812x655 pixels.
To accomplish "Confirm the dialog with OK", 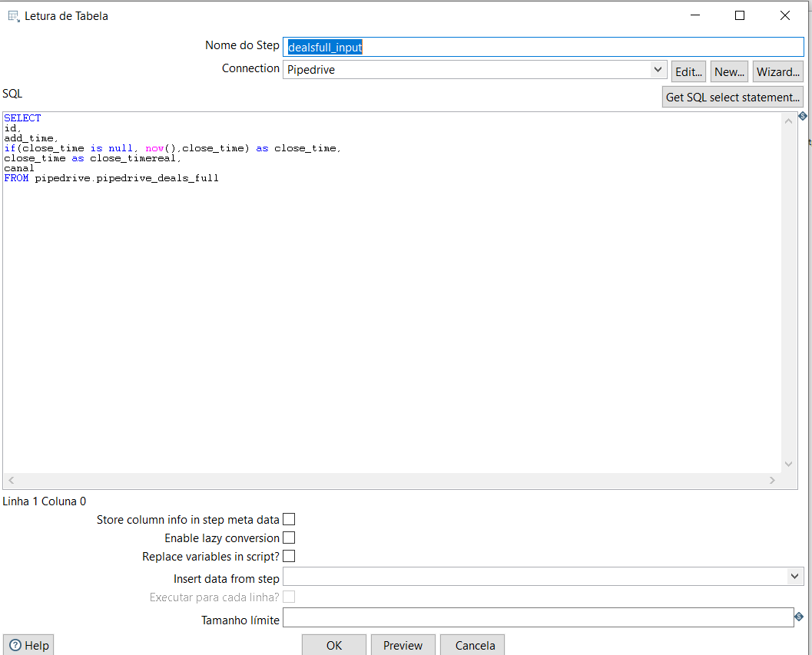I will [334, 645].
